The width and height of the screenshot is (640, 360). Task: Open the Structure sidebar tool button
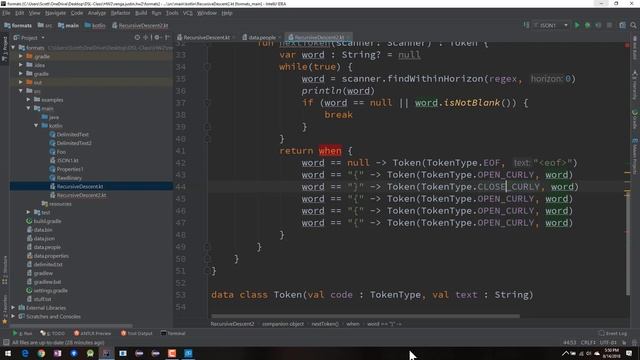pos(4,270)
